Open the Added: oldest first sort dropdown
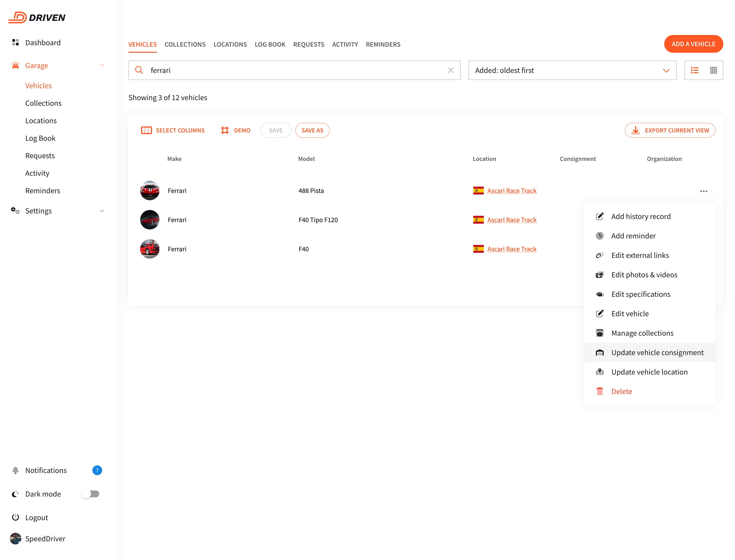The width and height of the screenshot is (735, 560). [x=572, y=70]
